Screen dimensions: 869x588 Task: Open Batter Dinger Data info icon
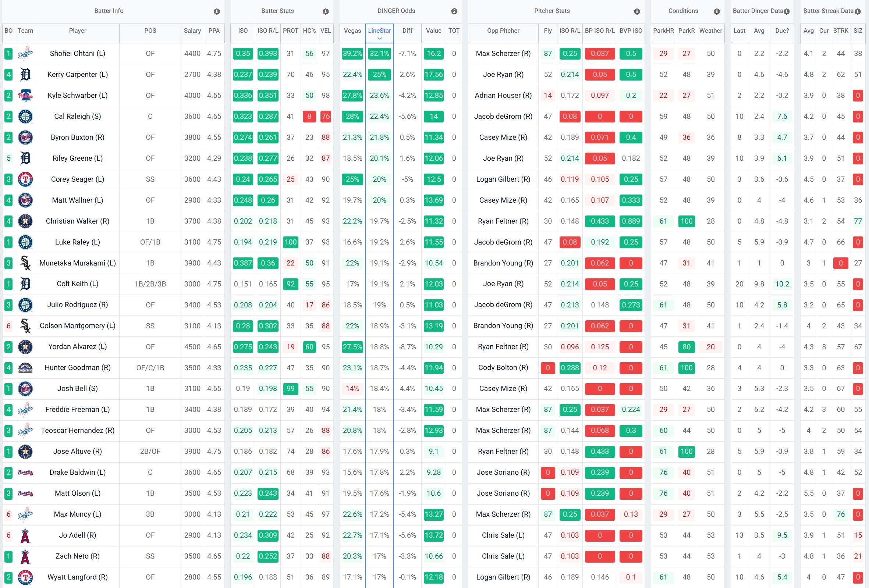click(x=787, y=12)
